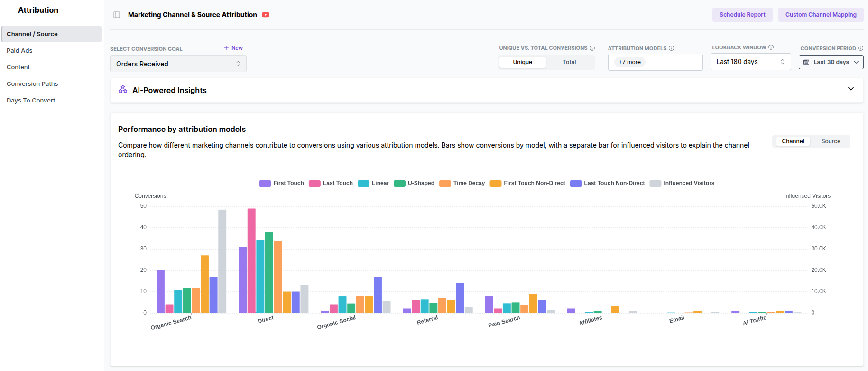The image size is (868, 371).
Task: Click the Influenced Visitors legend swatch
Action: click(656, 184)
